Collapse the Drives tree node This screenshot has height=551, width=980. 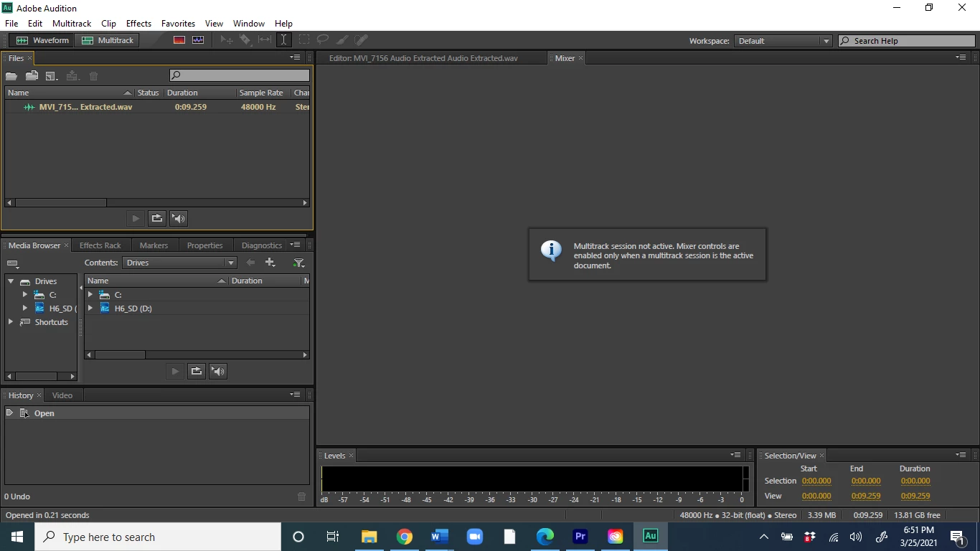(11, 281)
